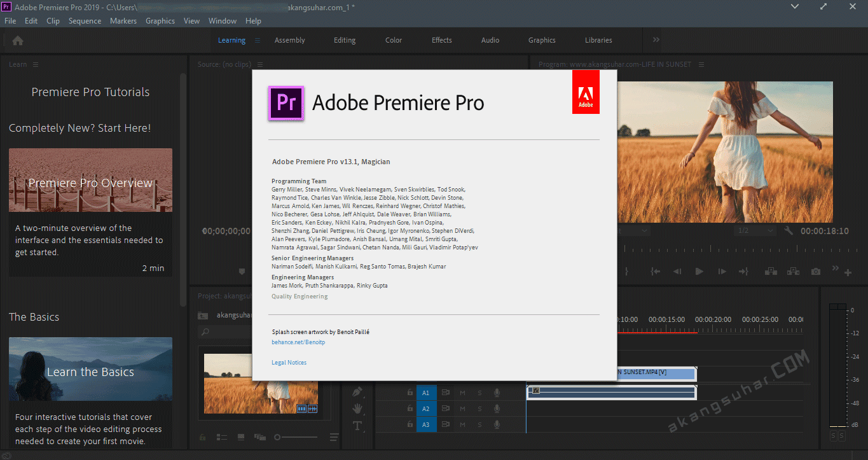This screenshot has height=460, width=868.
Task: Open the Home screen icon
Action: click(18, 40)
